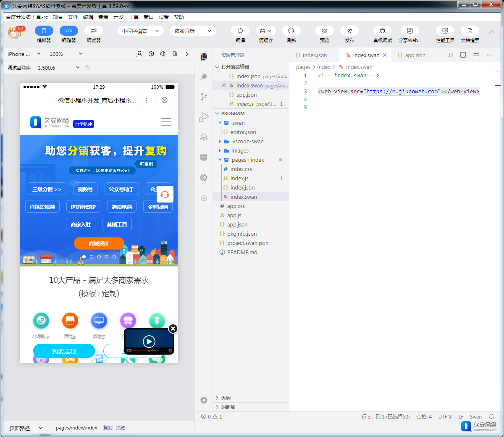
Task: Click the 自学搭建 badge button
Action: [84, 124]
